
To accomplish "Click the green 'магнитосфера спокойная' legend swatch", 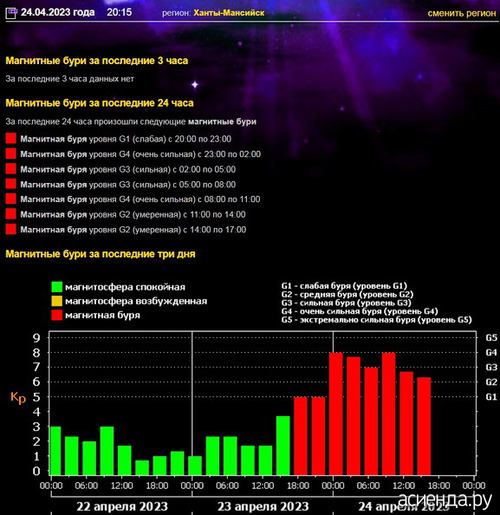I will click(57, 287).
